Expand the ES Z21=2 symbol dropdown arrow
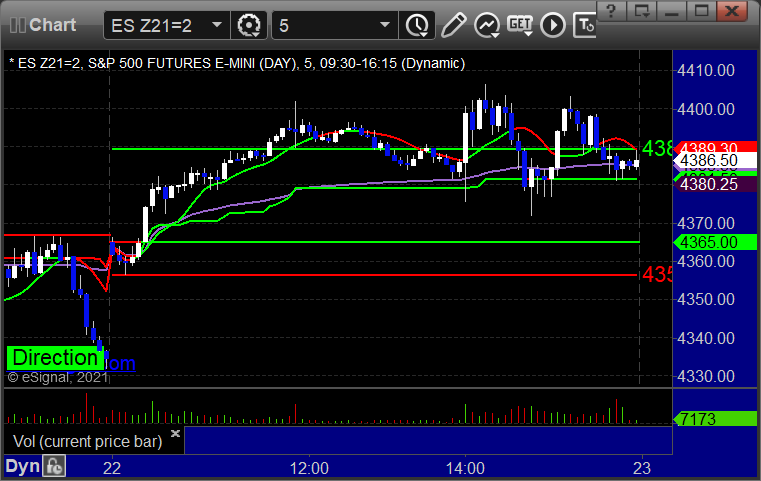 [x=217, y=25]
